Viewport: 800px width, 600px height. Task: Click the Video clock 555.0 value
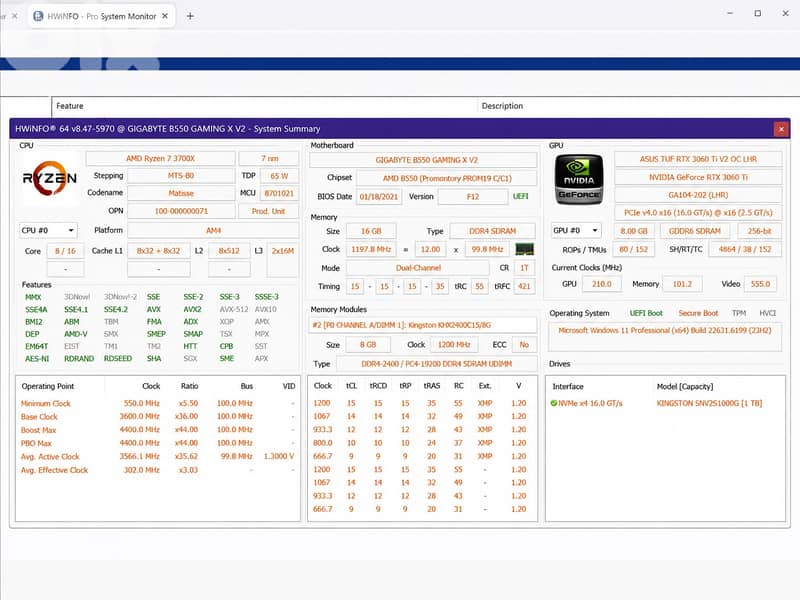point(760,284)
